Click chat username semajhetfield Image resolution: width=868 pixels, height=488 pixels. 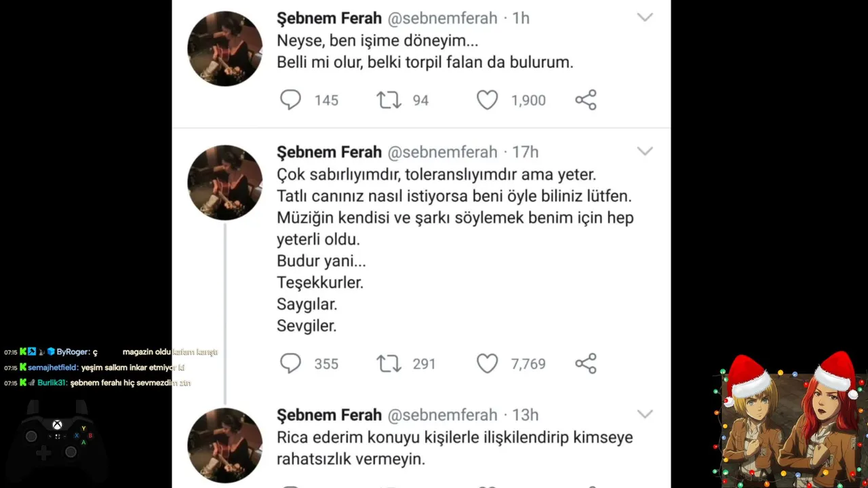coord(54,368)
